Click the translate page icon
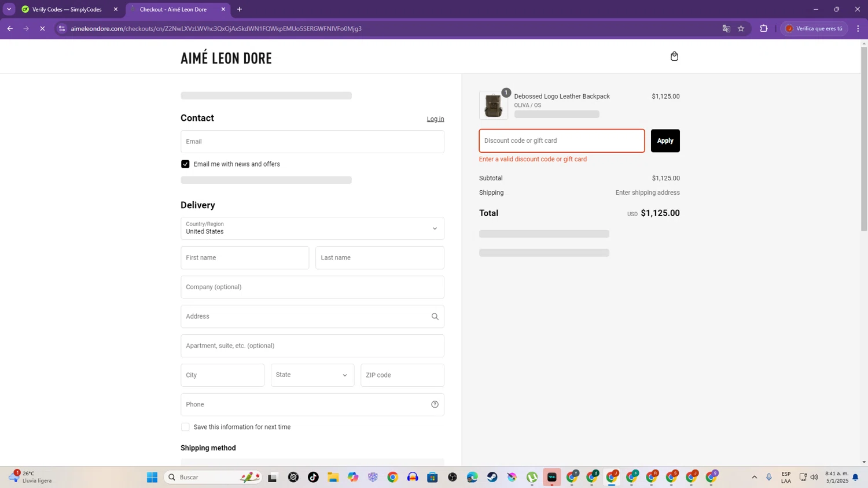The height and width of the screenshot is (488, 868). tap(726, 28)
